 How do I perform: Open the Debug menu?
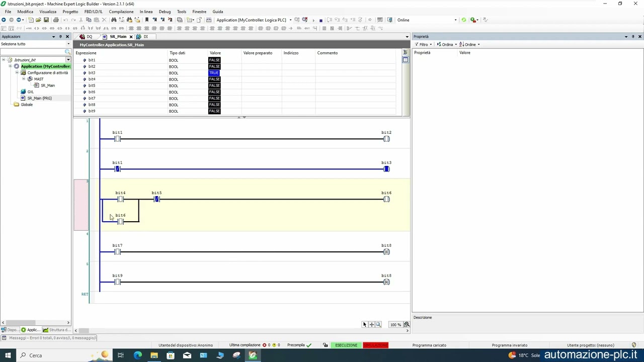165,12
